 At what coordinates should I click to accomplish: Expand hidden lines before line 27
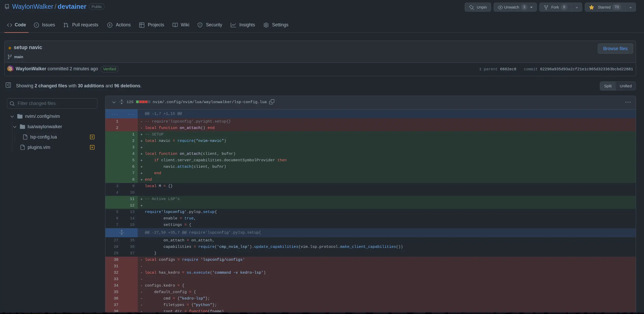click(121, 232)
